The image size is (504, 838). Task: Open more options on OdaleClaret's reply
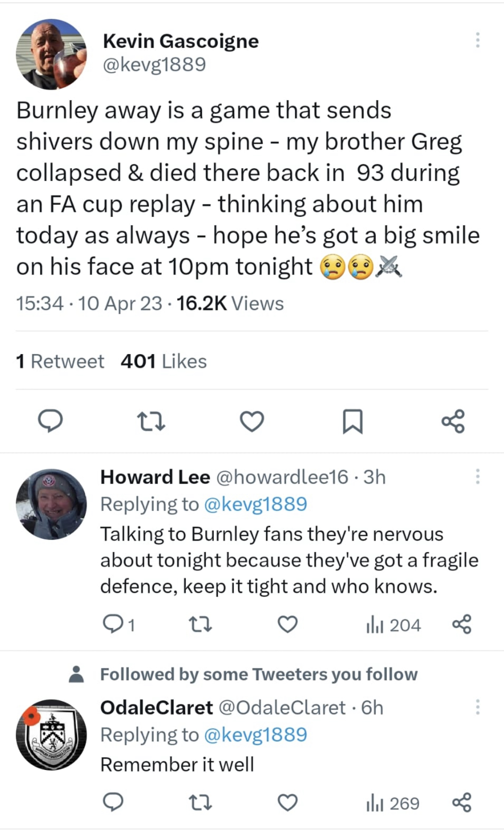(x=477, y=707)
